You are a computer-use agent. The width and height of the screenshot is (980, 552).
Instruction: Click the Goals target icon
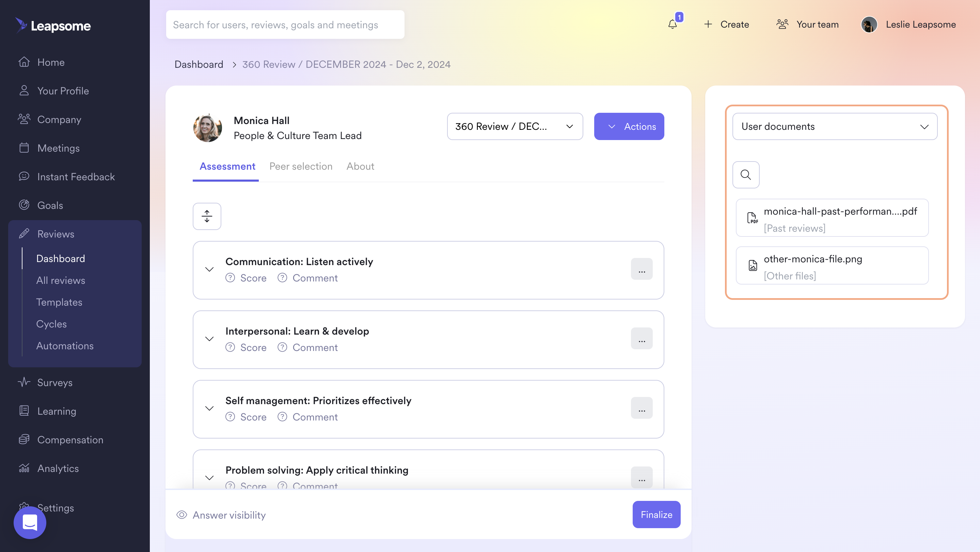click(24, 205)
